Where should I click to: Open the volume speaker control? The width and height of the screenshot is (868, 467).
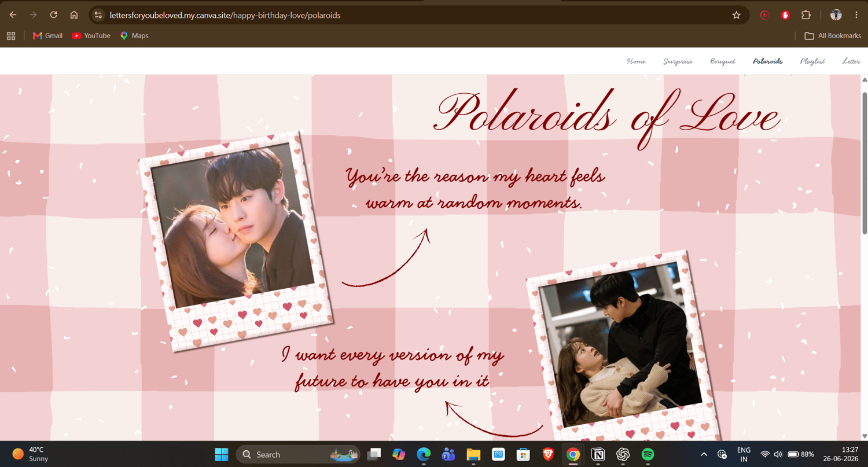pos(778,454)
